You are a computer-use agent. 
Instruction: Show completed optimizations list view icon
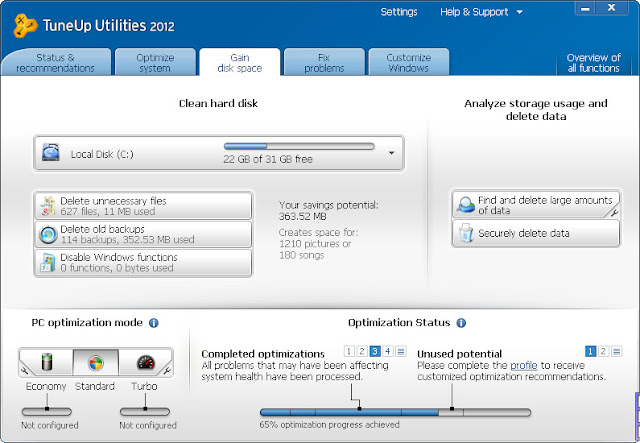tap(401, 351)
